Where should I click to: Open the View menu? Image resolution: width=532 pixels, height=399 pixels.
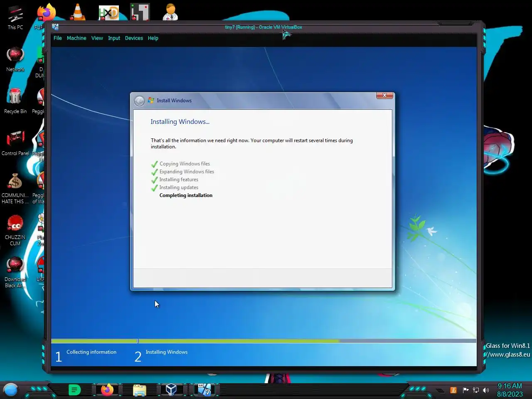[97, 38]
